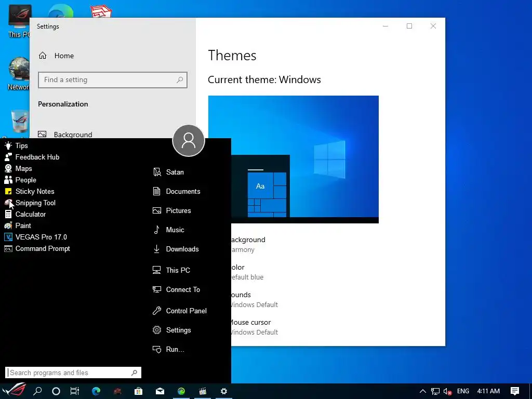Click ENG language indicator

[x=463, y=391]
